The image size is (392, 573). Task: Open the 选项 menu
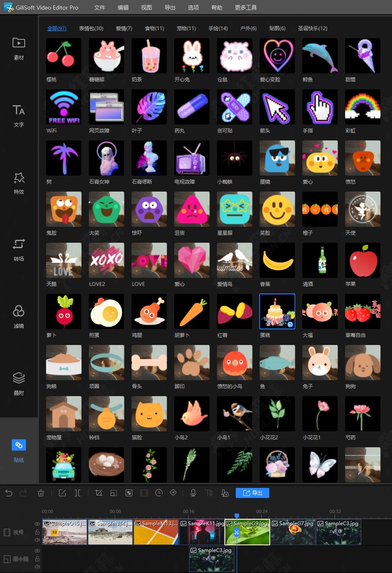(193, 8)
